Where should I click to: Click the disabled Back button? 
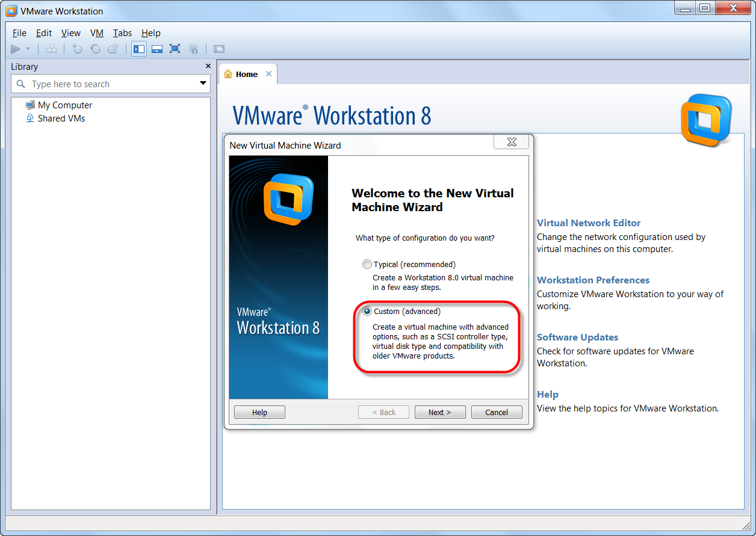(x=383, y=412)
